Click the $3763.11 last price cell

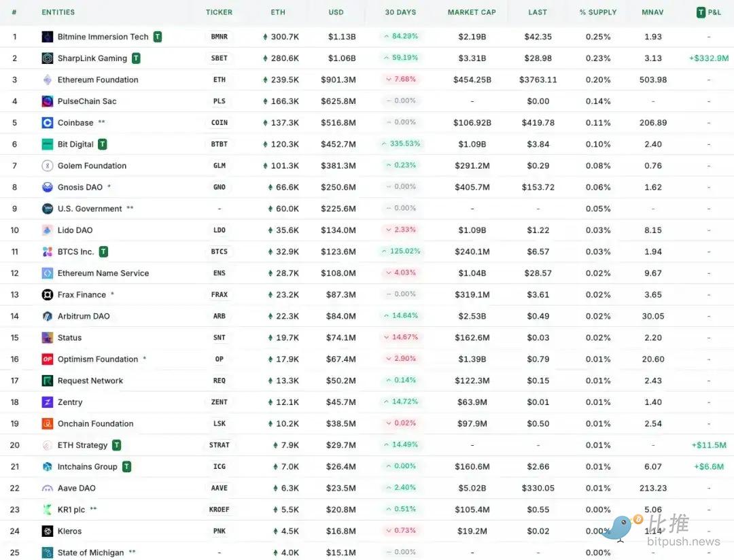click(538, 80)
